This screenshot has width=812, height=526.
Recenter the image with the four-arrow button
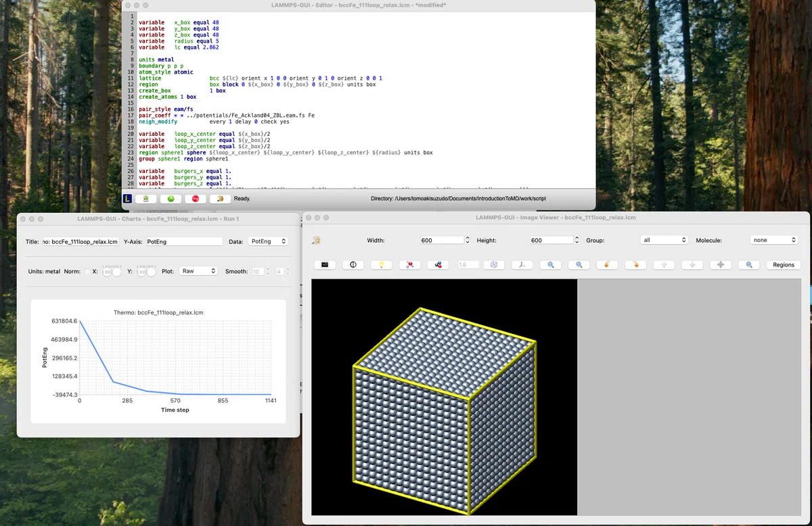coord(721,265)
